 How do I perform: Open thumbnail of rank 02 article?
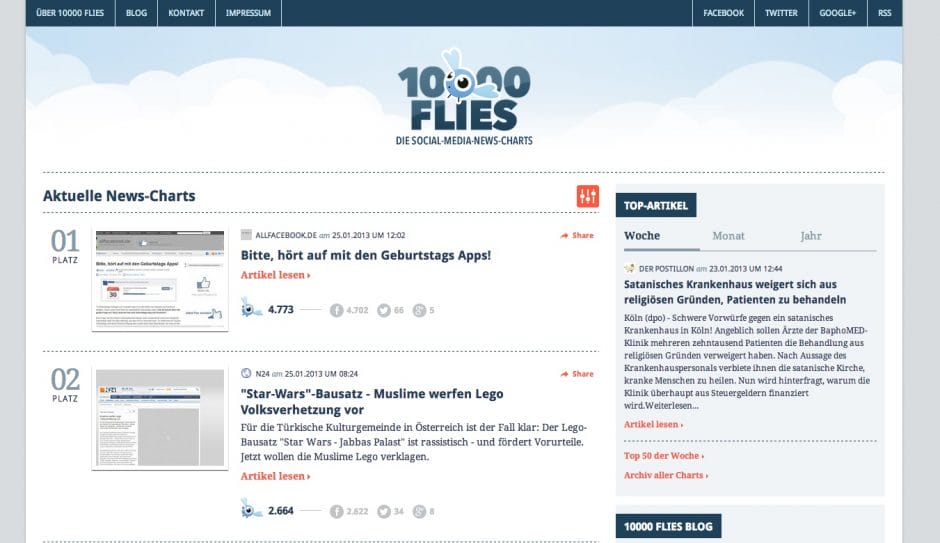pos(160,418)
